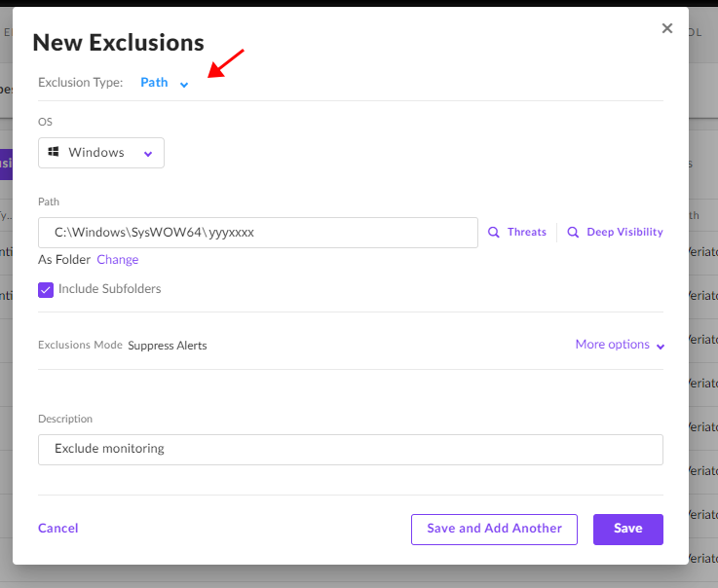Open the Exclusion Type Path dropdown

click(x=164, y=83)
